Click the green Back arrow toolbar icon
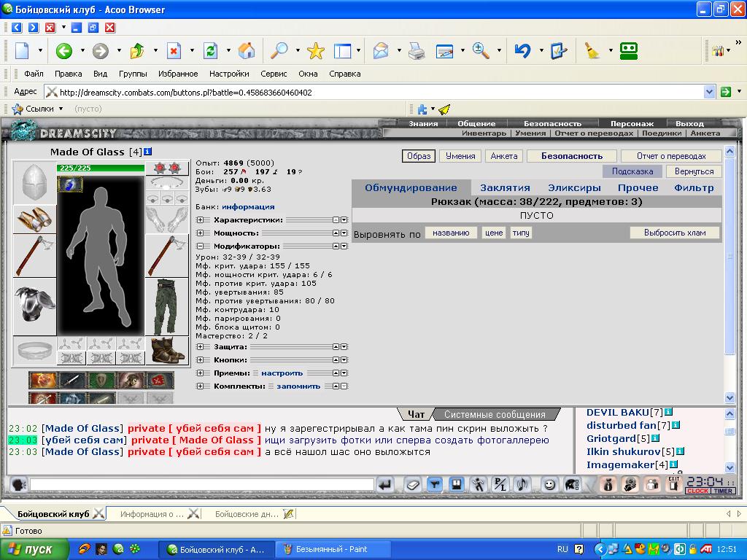747x560 pixels. pos(64,50)
